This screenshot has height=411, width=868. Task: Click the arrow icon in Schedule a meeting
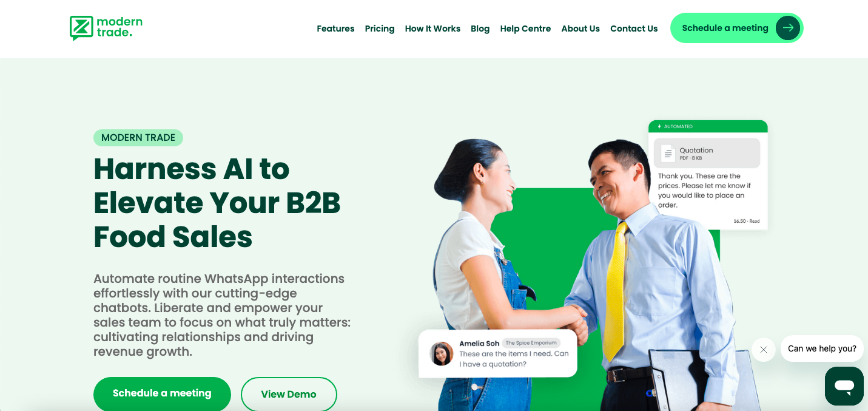pyautogui.click(x=788, y=28)
